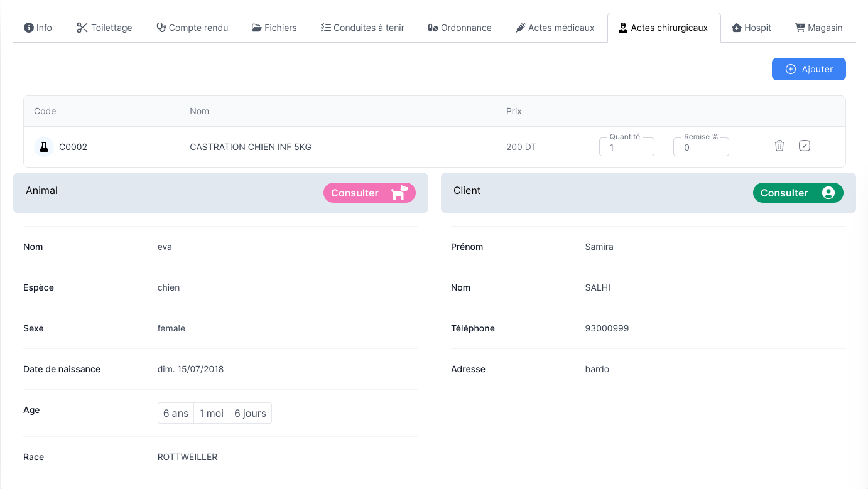Go to the Magasin tab

[818, 28]
